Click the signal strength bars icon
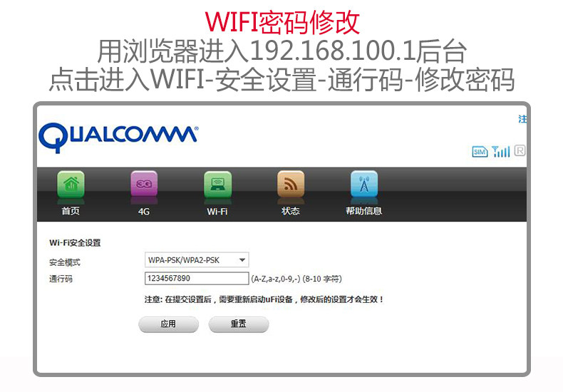The image size is (563, 392). (x=501, y=152)
